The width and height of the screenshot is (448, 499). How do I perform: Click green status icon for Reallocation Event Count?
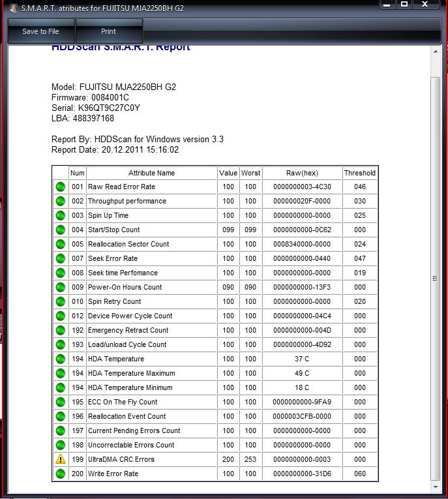point(61,416)
